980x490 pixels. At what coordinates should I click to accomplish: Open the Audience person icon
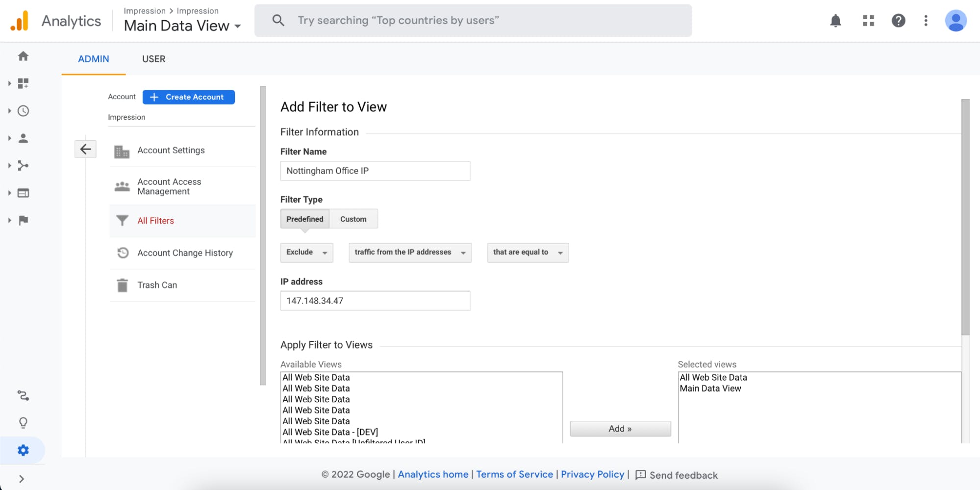click(23, 138)
